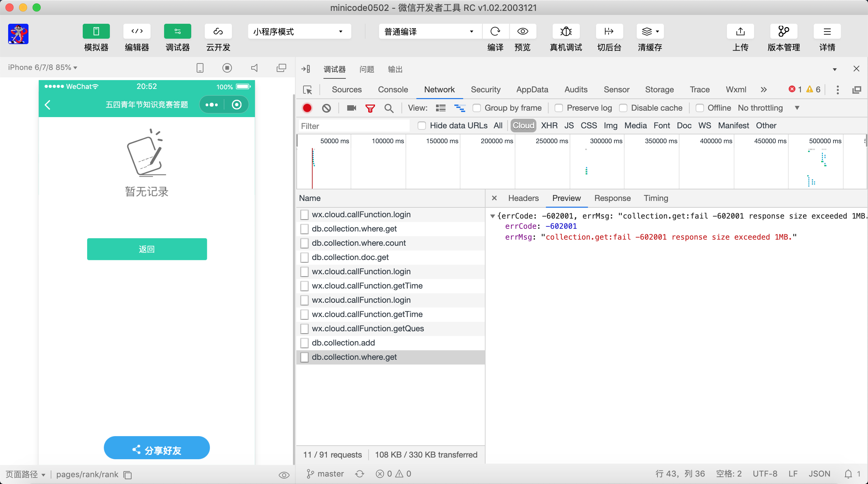Image resolution: width=868 pixels, height=484 pixels.
Task: Click the compile refresh icon
Action: click(495, 32)
